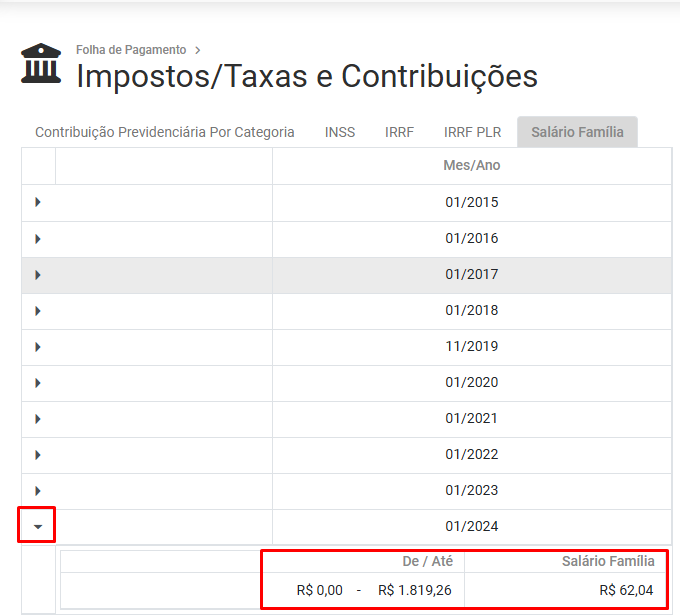This screenshot has width=680, height=615.
Task: Open the Folha de Pagamento breadcrumb
Action: point(131,50)
